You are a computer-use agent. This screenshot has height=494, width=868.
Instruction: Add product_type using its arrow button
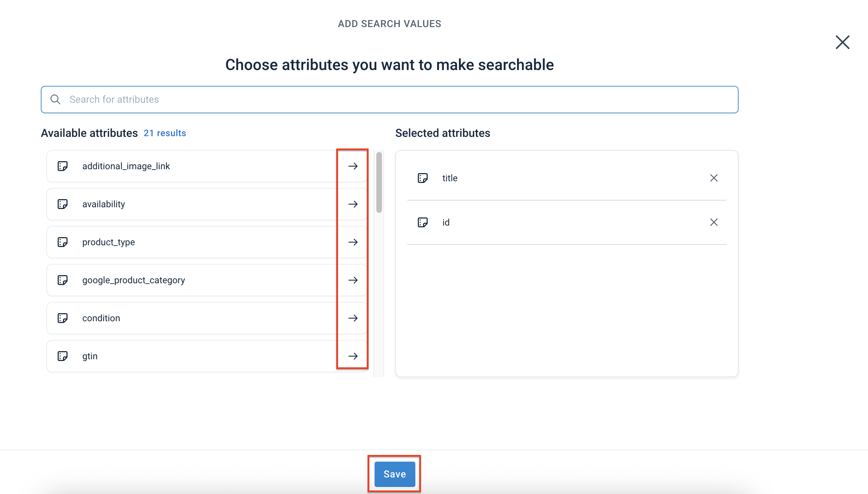point(352,242)
